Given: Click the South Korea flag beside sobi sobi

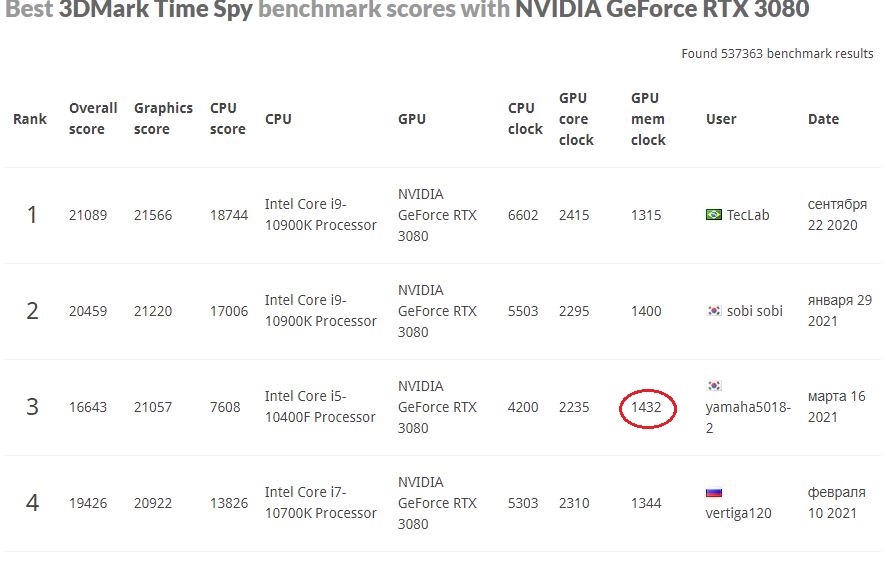Looking at the screenshot, I should coord(714,311).
